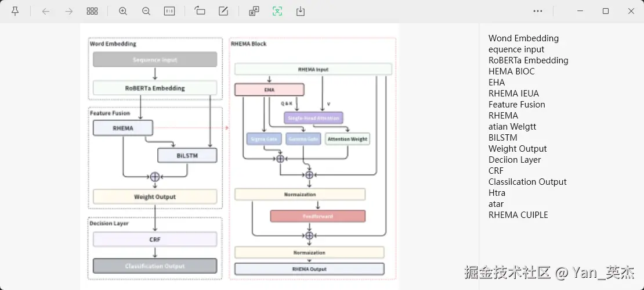Translate the image text

pos(254,11)
